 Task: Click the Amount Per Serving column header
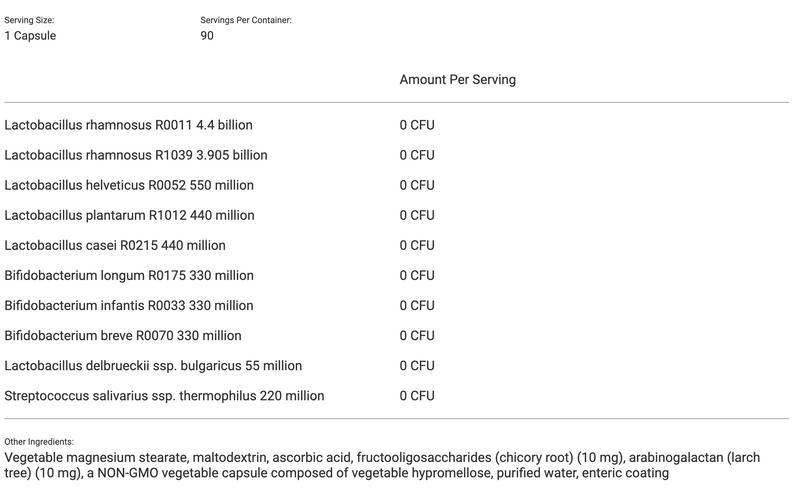pos(457,79)
